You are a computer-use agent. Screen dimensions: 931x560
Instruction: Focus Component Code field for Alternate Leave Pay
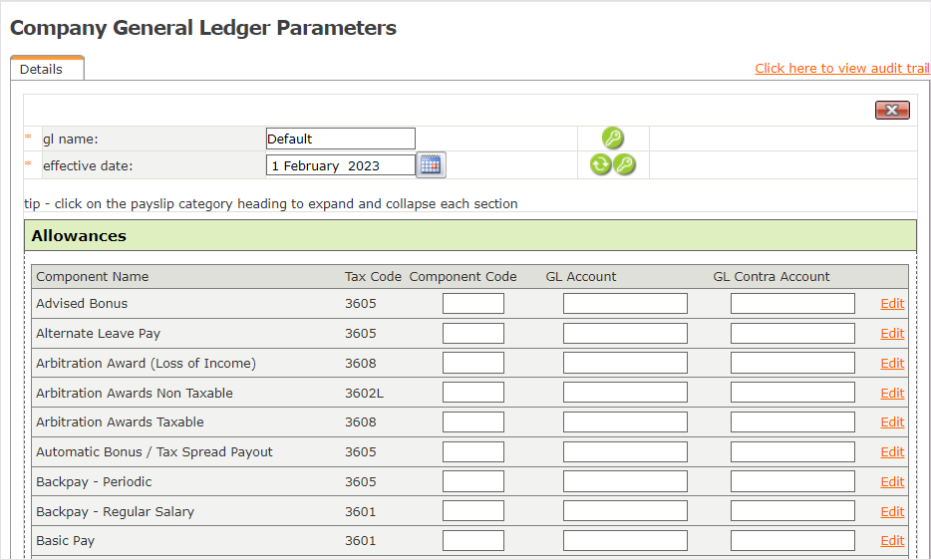tap(473, 334)
